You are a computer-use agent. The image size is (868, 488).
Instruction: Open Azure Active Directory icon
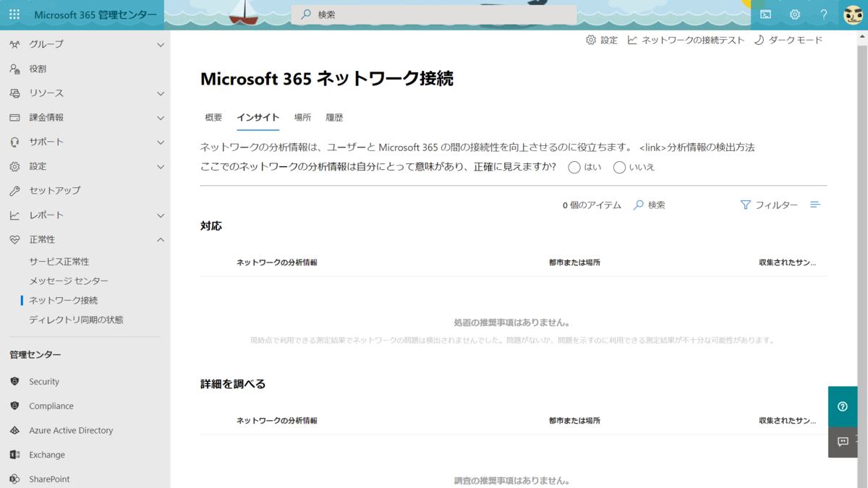(14, 430)
